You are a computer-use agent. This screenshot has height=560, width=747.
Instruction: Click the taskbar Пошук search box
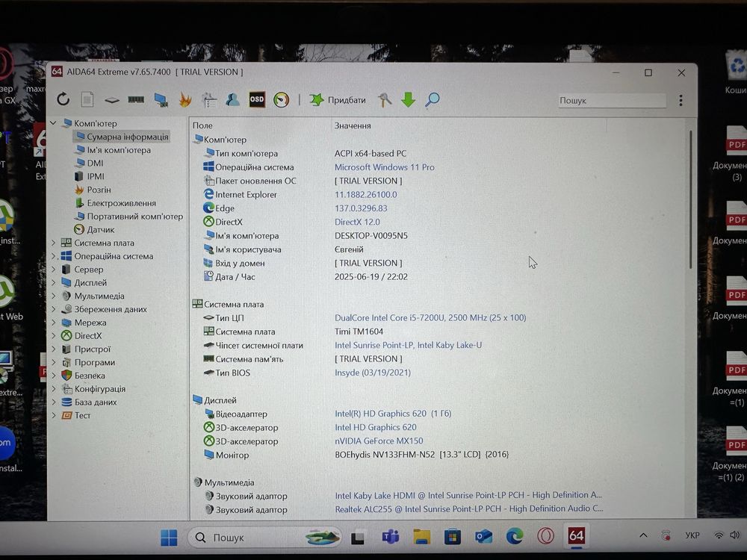click(264, 537)
